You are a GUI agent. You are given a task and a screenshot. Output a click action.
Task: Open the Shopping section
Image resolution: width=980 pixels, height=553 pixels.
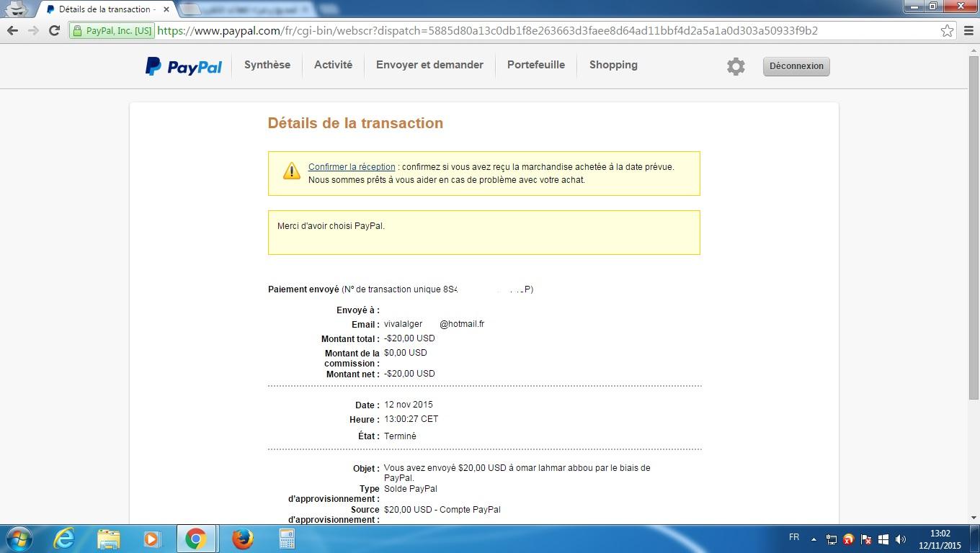point(613,65)
